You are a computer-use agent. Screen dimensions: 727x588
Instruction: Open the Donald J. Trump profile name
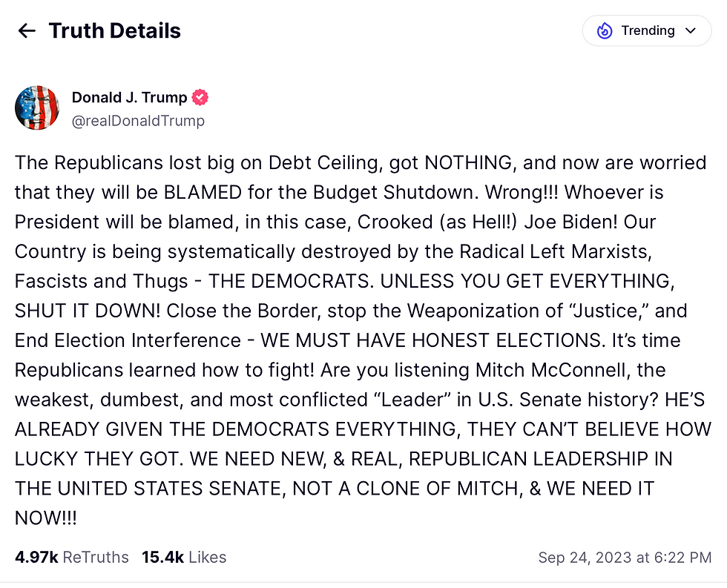(x=129, y=97)
